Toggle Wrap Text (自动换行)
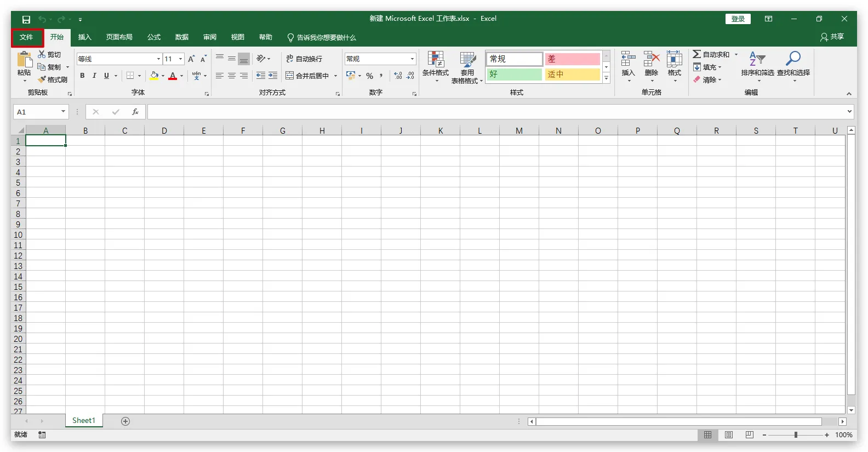 [305, 59]
